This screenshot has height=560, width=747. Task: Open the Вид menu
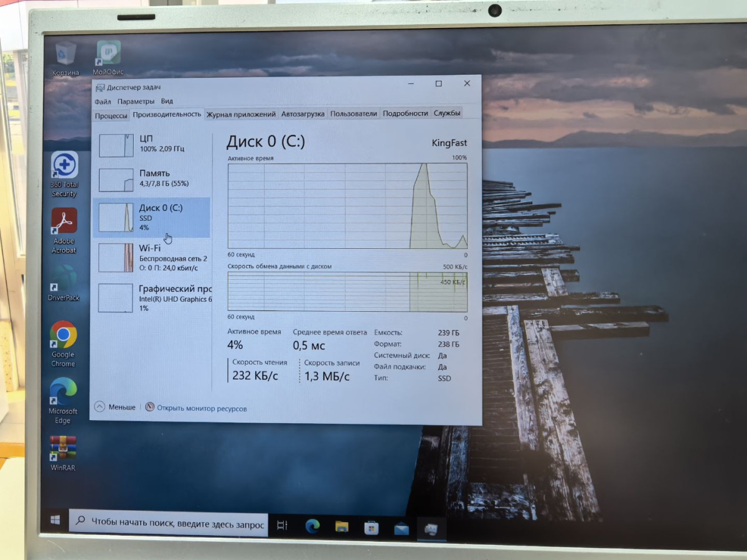click(x=167, y=101)
